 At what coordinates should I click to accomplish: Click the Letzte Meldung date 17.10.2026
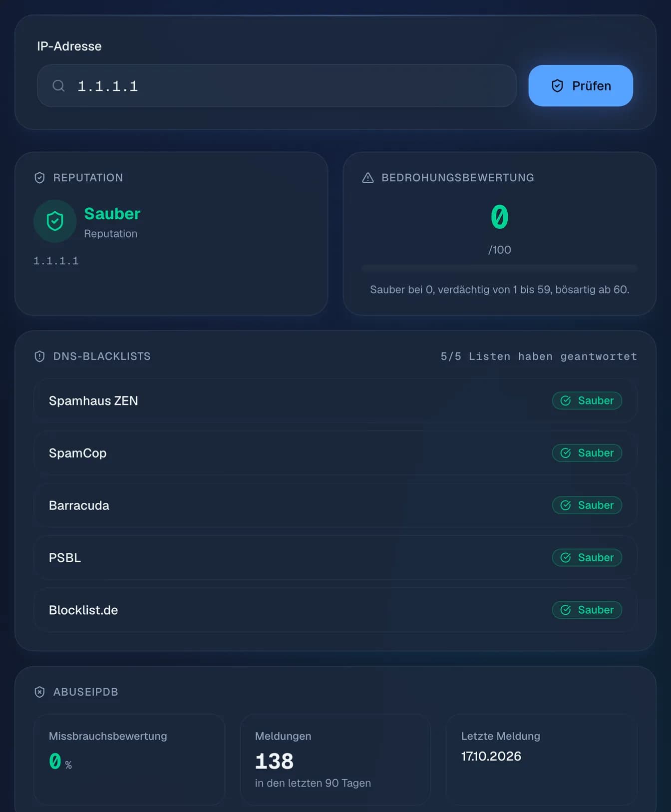(x=491, y=757)
